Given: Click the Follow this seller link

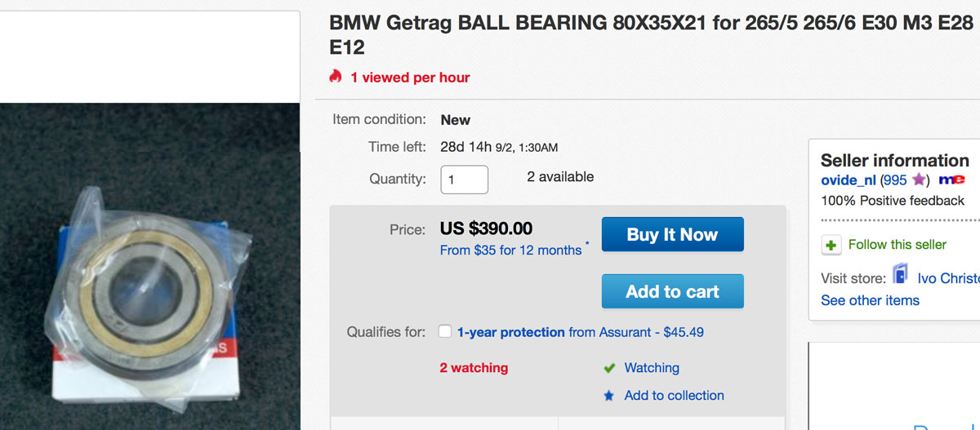Looking at the screenshot, I should pyautogui.click(x=898, y=245).
